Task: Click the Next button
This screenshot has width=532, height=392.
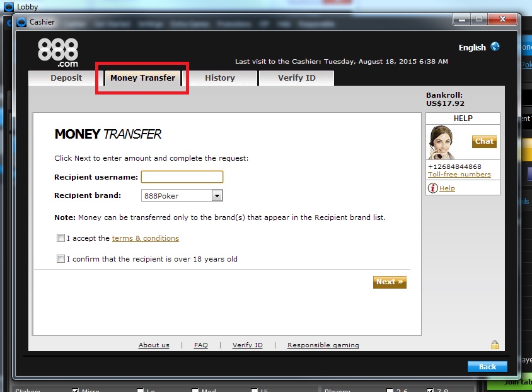Action: pyautogui.click(x=390, y=282)
